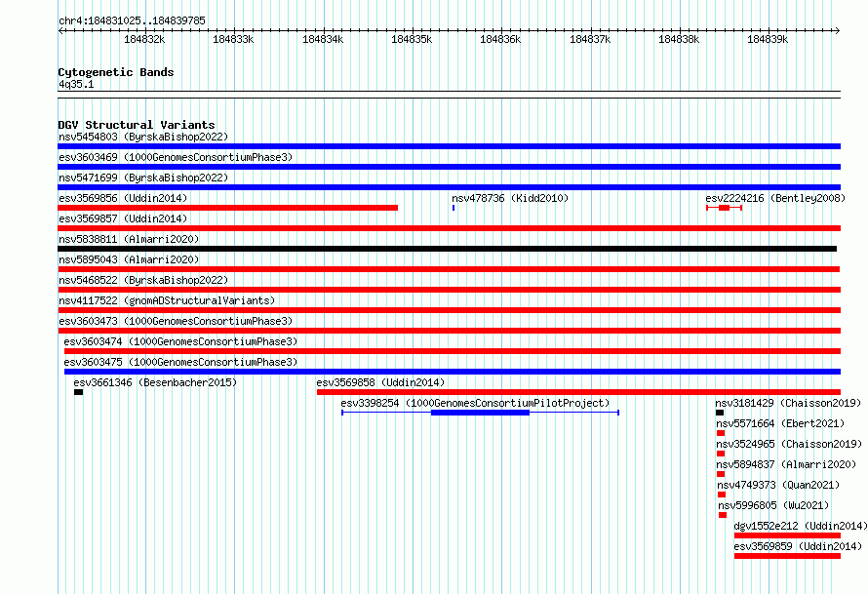
Task: Click the small black esv3661346 marker
Action: tap(79, 392)
